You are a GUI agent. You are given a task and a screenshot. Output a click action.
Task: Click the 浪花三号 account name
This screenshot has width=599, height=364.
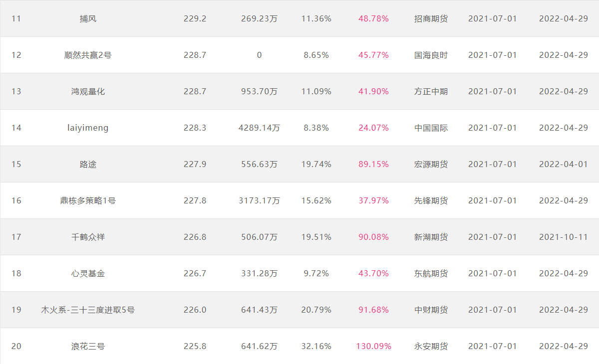[x=88, y=346]
